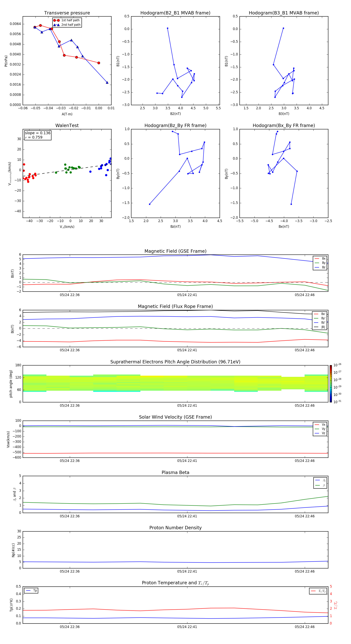Click the By' entry in Flux Rope legend

pyautogui.click(x=320, y=318)
